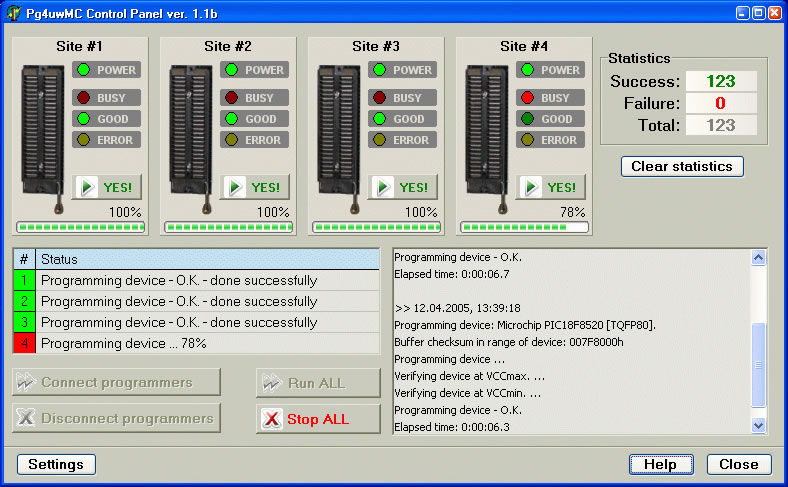Click the Status column header
Screen dimensions: 788x487
[x=208, y=259]
